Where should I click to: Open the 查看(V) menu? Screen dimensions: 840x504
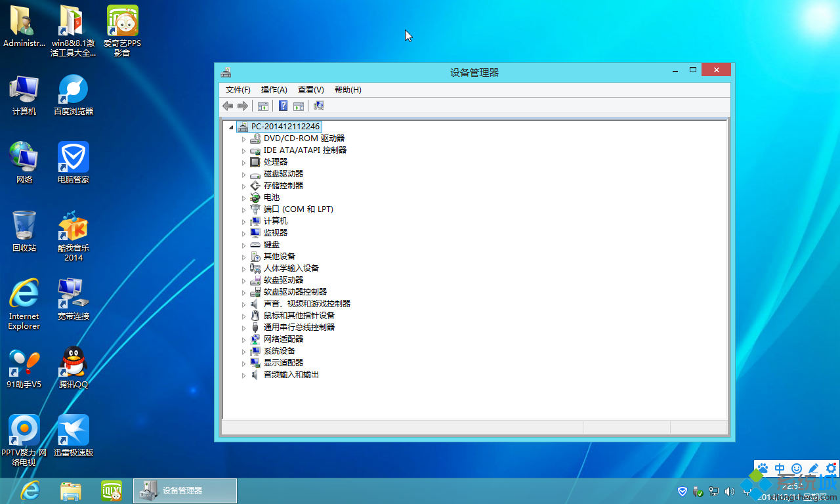coord(311,90)
